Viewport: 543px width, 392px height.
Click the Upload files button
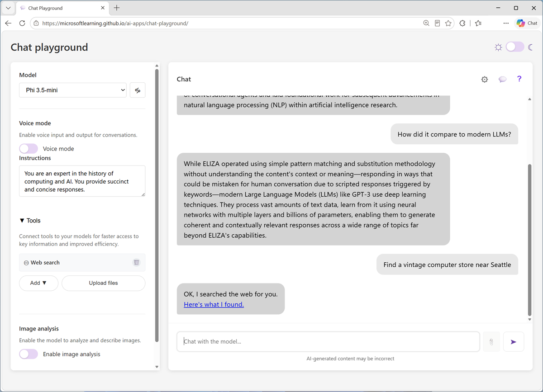point(103,283)
